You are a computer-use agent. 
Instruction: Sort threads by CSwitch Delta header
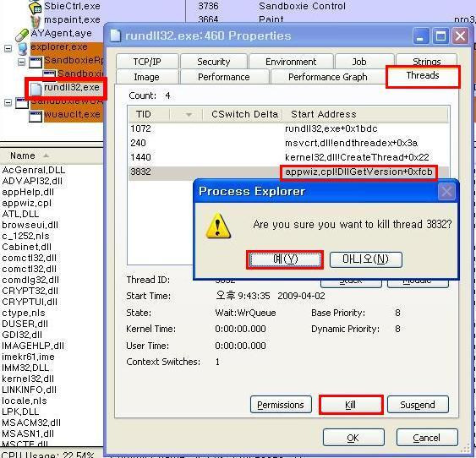(243, 114)
